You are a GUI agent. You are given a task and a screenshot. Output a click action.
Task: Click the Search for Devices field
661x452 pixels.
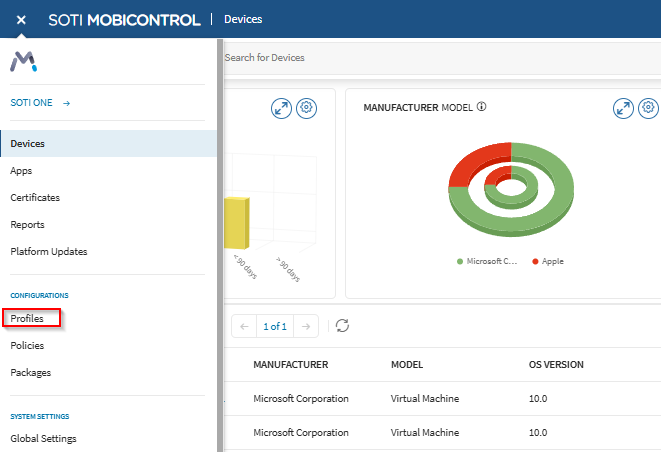(442, 58)
